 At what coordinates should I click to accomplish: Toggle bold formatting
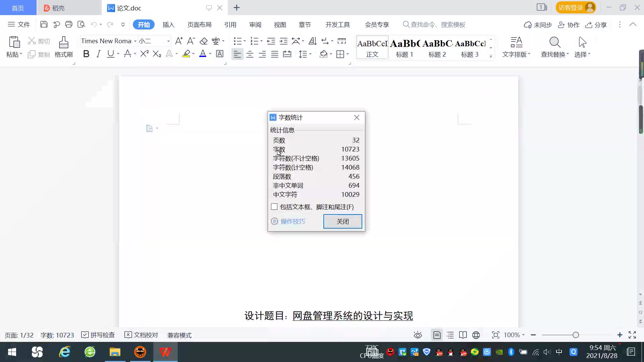[x=86, y=54]
